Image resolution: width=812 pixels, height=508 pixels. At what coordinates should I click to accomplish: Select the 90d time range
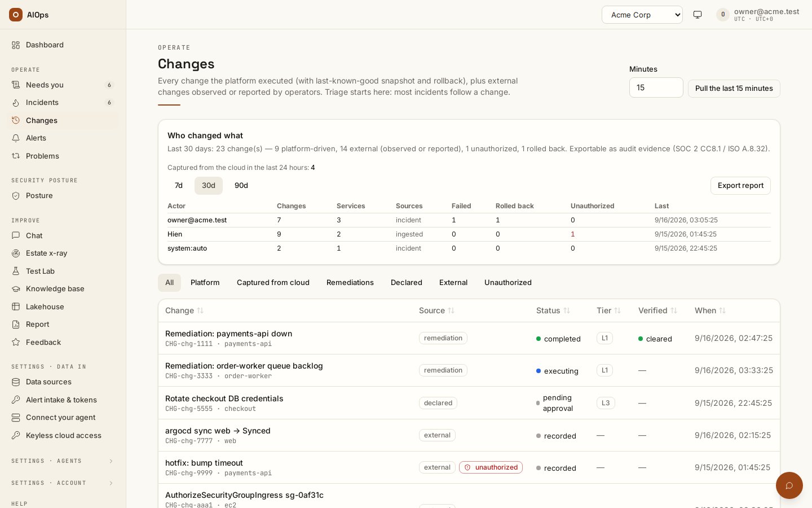(241, 186)
